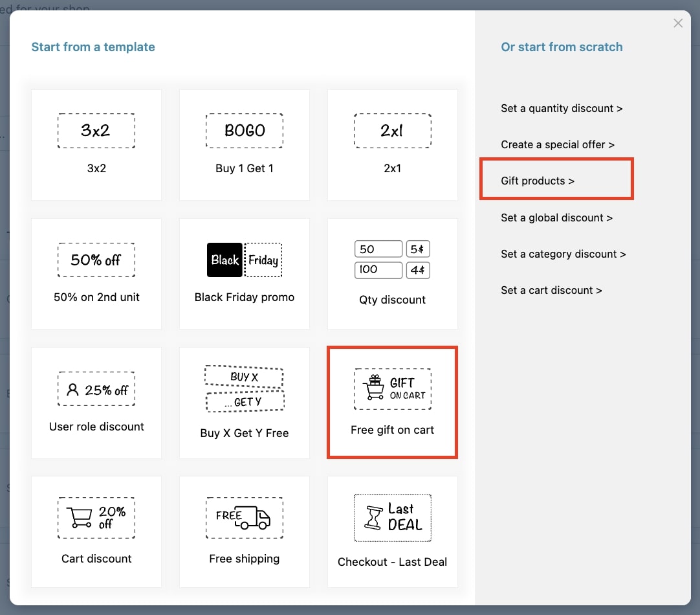
Task: Close the template modal with X
Action: [x=677, y=23]
